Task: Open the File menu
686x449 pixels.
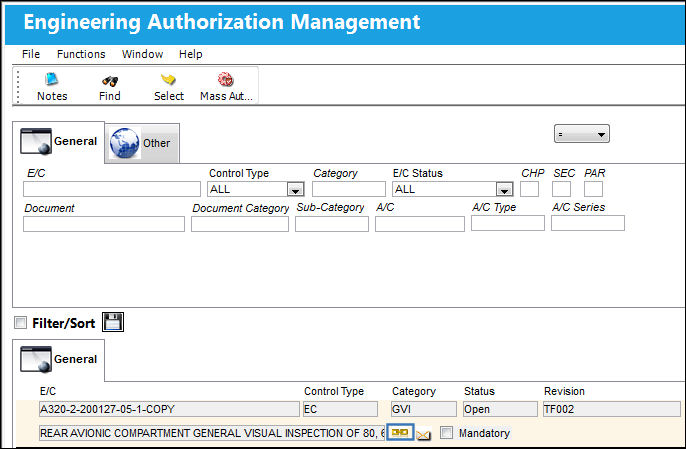Action: tap(31, 54)
